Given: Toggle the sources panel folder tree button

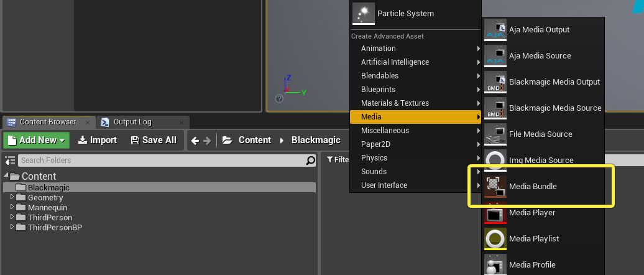Looking at the screenshot, I should point(10,161).
